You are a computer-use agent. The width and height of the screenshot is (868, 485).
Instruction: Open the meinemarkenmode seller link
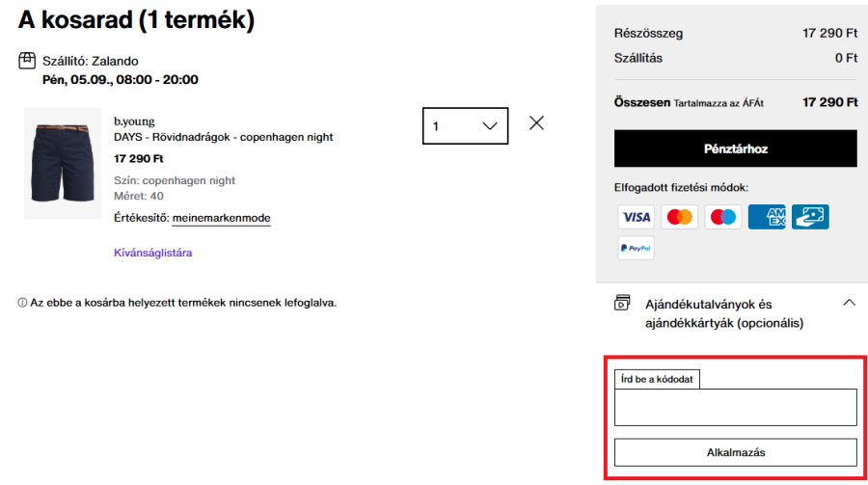point(221,218)
